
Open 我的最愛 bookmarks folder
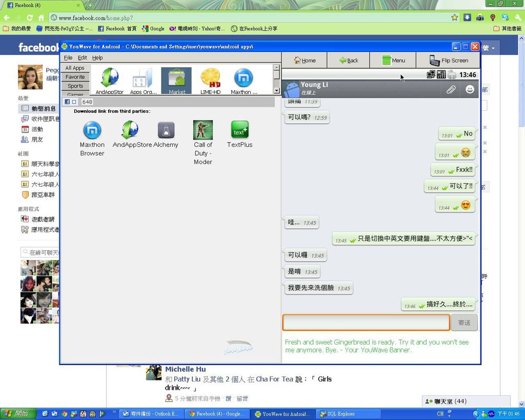click(x=17, y=29)
